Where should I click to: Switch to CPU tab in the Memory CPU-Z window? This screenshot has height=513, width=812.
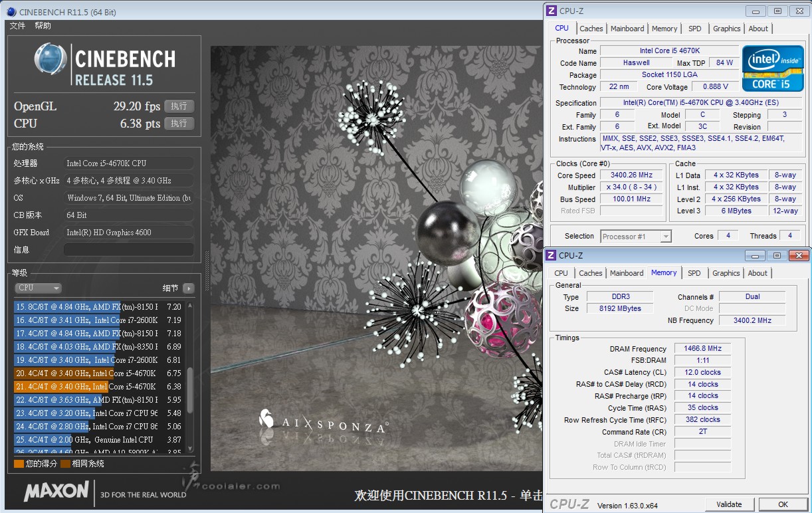[x=561, y=273]
